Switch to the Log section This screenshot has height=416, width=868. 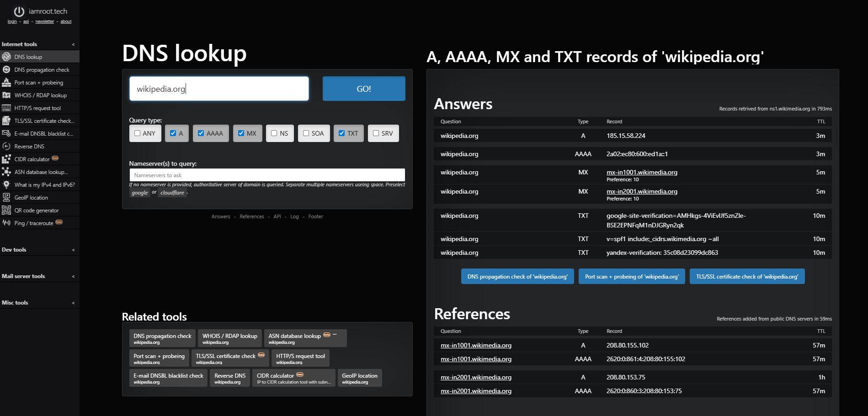tap(294, 216)
